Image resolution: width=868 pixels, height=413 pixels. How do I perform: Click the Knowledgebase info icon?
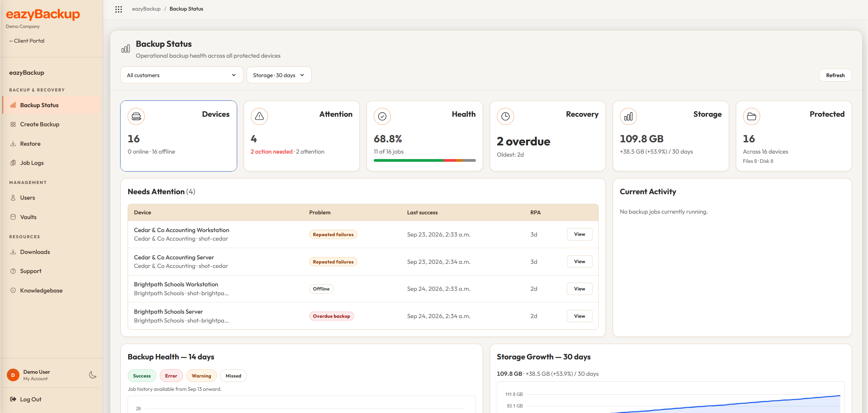[x=13, y=290]
